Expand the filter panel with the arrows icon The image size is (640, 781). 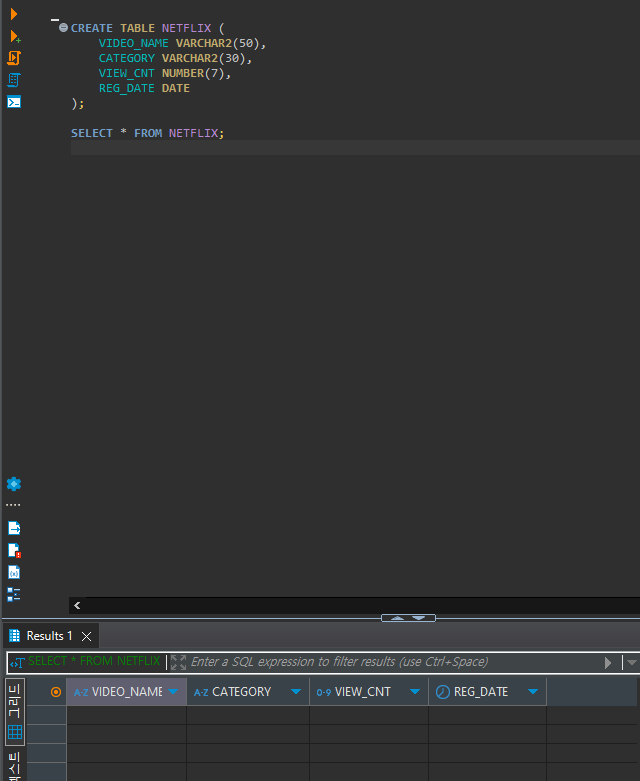coord(178,662)
